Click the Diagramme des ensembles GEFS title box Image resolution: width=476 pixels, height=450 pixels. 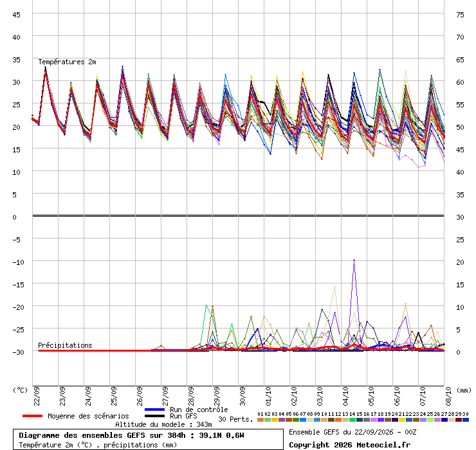point(148,439)
